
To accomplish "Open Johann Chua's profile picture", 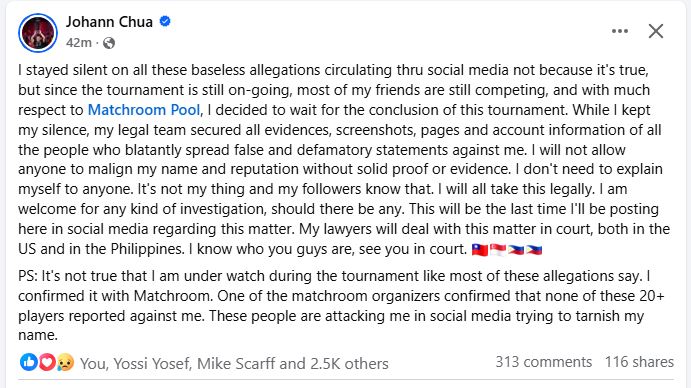I will pos(38,33).
